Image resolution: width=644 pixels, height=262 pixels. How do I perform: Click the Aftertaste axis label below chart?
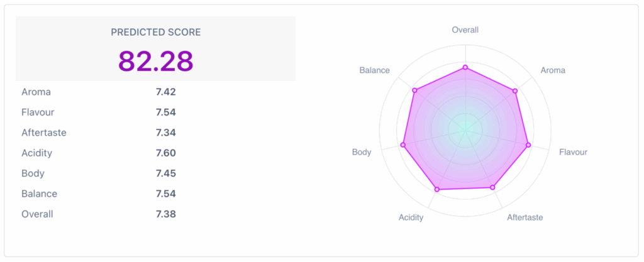pos(525,217)
